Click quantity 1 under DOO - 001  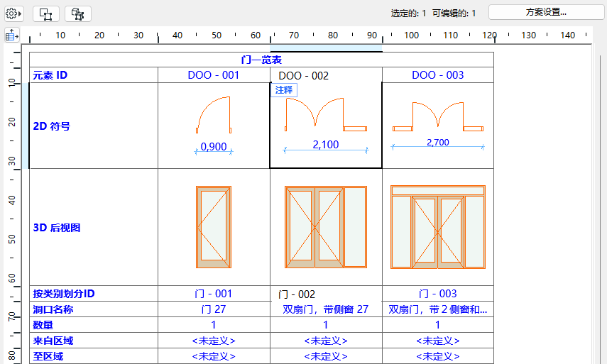(214, 325)
